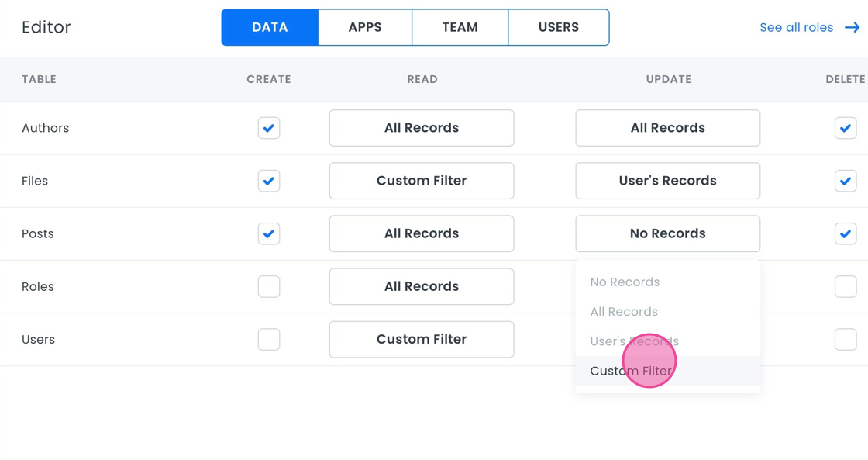Open the USERS tab
This screenshot has height=460, width=868.
558,27
